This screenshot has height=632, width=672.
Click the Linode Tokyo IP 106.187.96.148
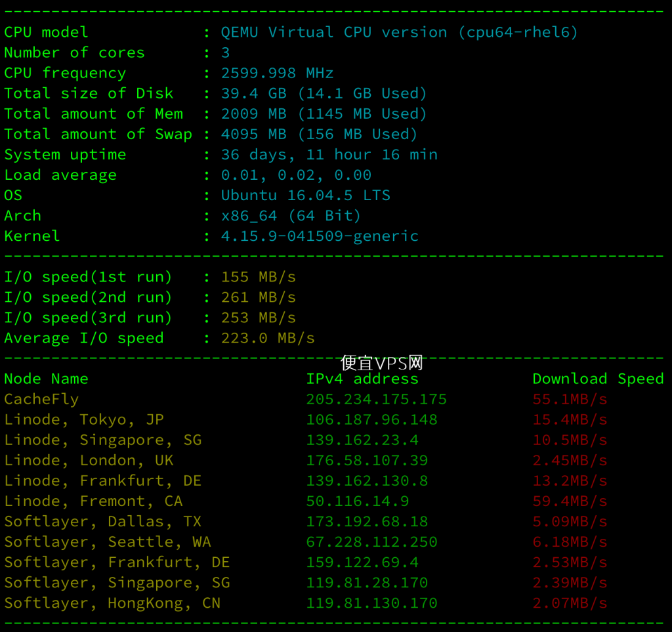pyautogui.click(x=371, y=419)
